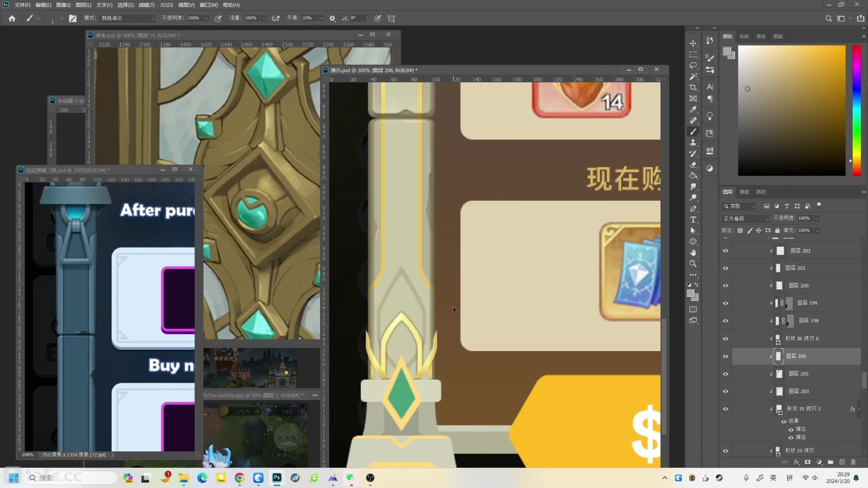Toggle lock transparent pixels icon
The height and width of the screenshot is (488, 868).
[x=740, y=230]
